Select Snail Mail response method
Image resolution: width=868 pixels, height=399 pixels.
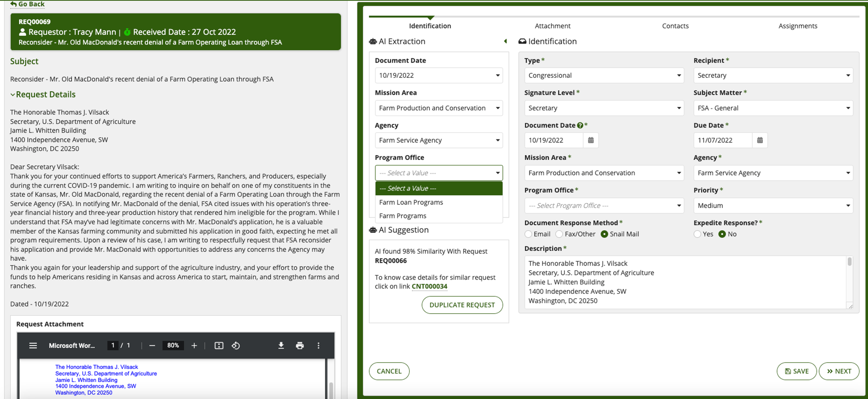(604, 234)
